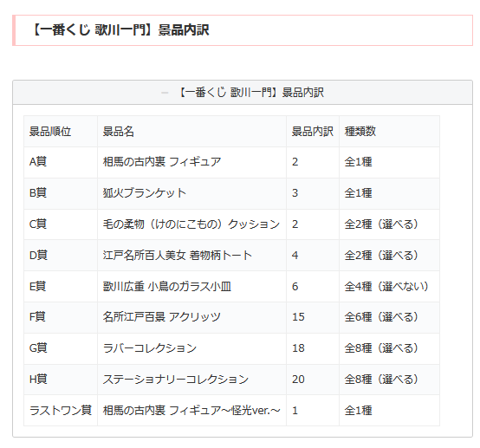Select the 景品順位 column header
Viewport: 480px width, 448px height.
61,132
